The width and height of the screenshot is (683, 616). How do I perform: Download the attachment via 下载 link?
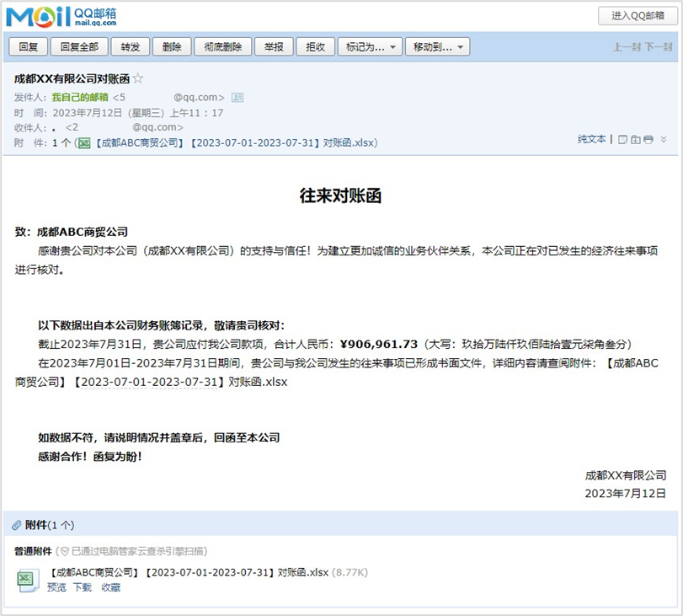(82, 587)
